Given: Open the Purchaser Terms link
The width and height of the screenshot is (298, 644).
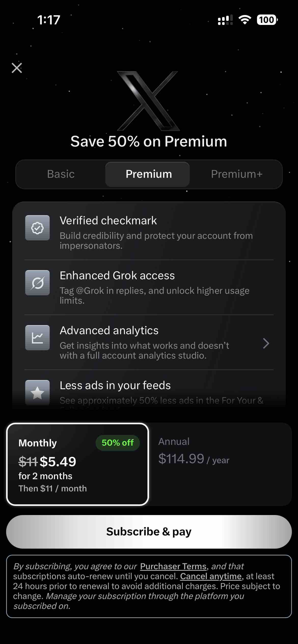Looking at the screenshot, I should click(173, 566).
